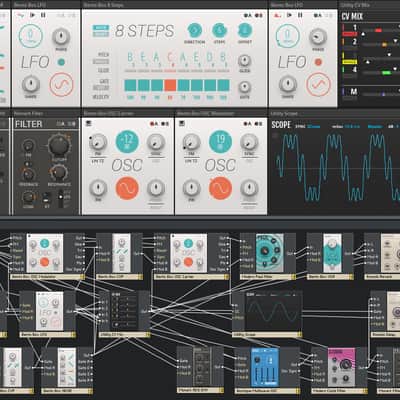400x400 pixels.
Task: Click the teal sync dot in the LFO before 8 STEPS
Action: tap(61, 62)
